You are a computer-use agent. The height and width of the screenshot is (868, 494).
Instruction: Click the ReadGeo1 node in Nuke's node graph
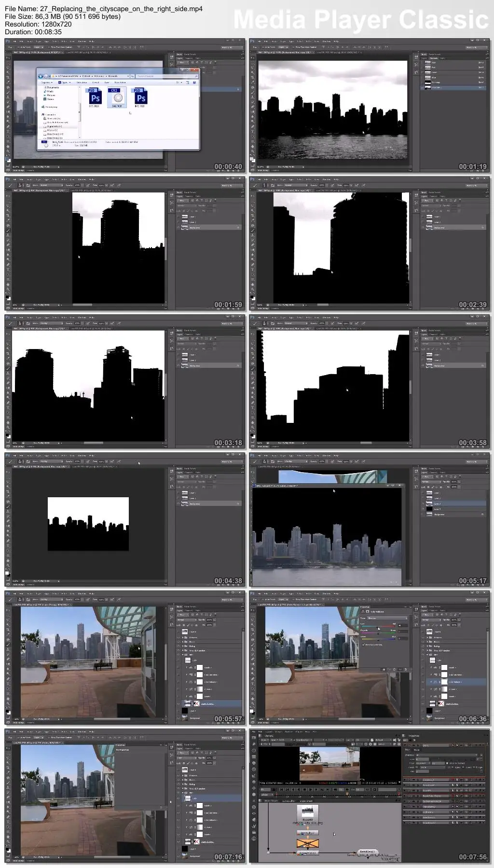tap(368, 851)
